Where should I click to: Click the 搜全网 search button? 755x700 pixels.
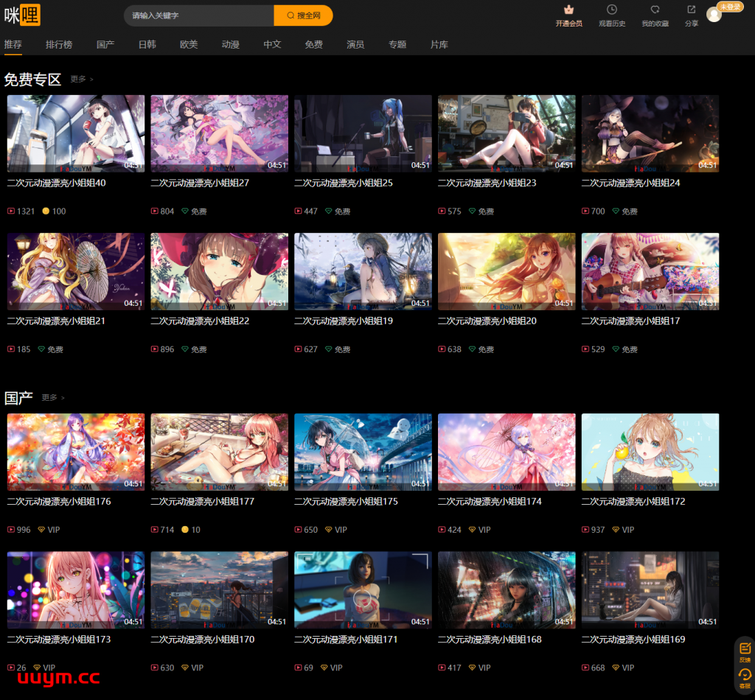pyautogui.click(x=304, y=15)
